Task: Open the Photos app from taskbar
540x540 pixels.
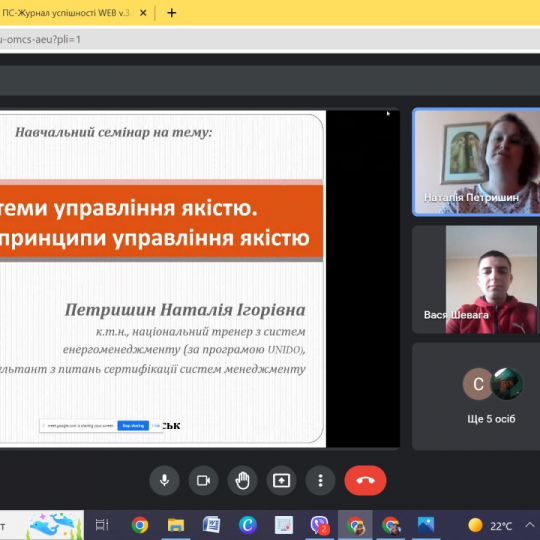Action: (426, 525)
